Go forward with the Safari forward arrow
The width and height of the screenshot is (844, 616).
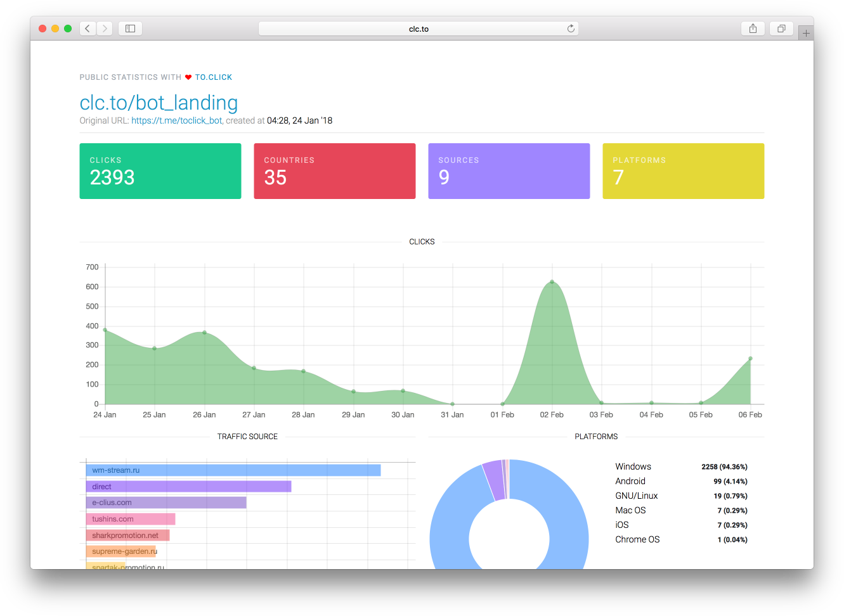pyautogui.click(x=105, y=29)
